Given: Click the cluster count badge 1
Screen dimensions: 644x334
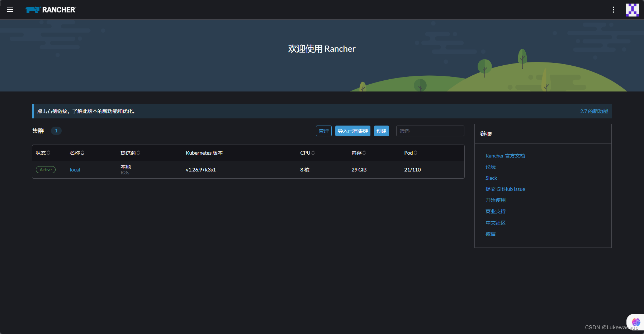Looking at the screenshot, I should point(56,131).
